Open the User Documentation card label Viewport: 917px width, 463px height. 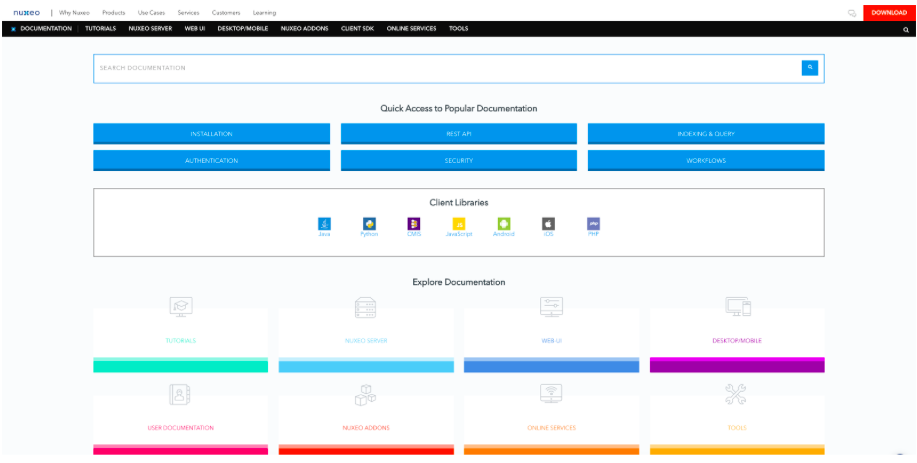tap(180, 428)
